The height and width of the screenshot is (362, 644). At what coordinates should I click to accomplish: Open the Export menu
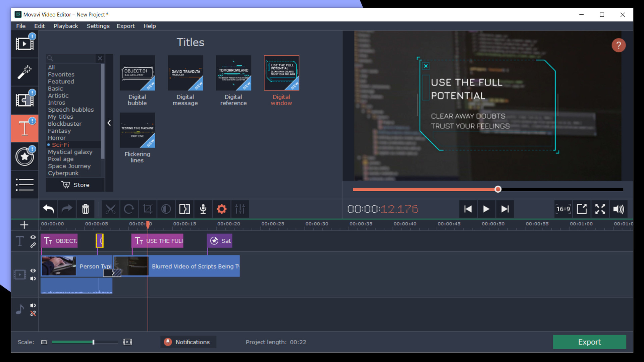pos(125,26)
